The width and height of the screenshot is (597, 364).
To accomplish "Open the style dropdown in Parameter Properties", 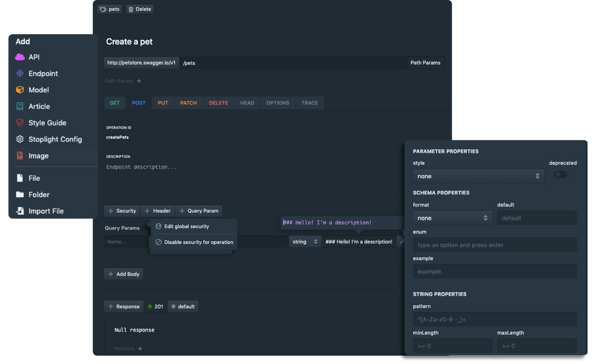I will tap(478, 176).
